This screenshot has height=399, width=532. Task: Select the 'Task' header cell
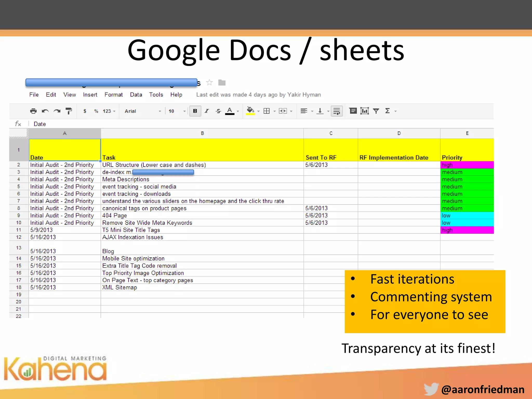(x=202, y=150)
